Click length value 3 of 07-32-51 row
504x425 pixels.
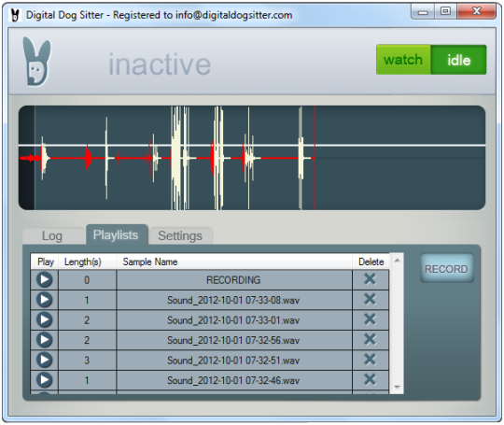point(87,360)
